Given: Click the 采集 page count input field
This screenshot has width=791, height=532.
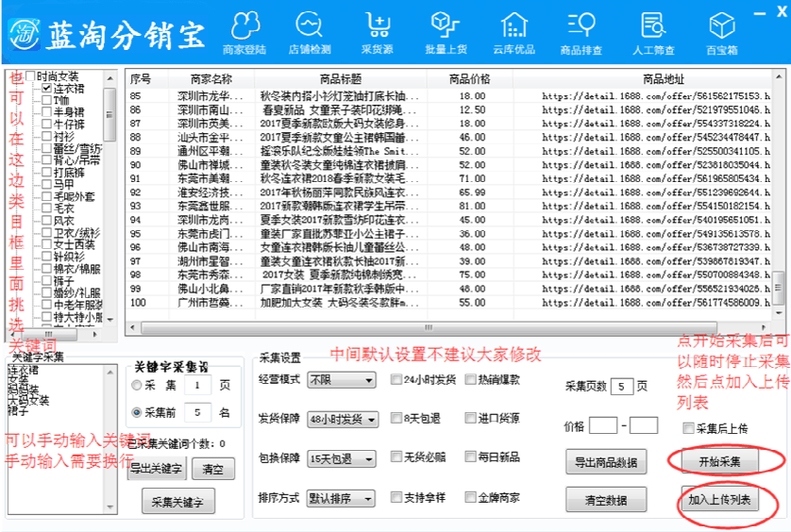Looking at the screenshot, I should 198,385.
